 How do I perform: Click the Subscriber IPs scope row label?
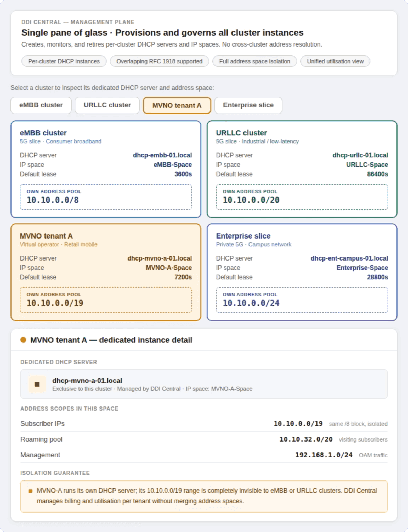pyautogui.click(x=42, y=424)
